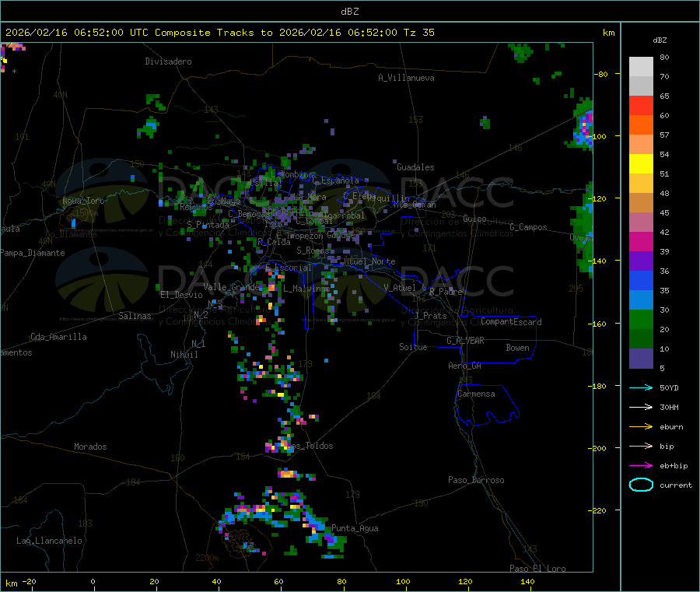Click the 'Divisadero' map label
Image resolution: width=700 pixels, height=592 pixels.
(168, 61)
